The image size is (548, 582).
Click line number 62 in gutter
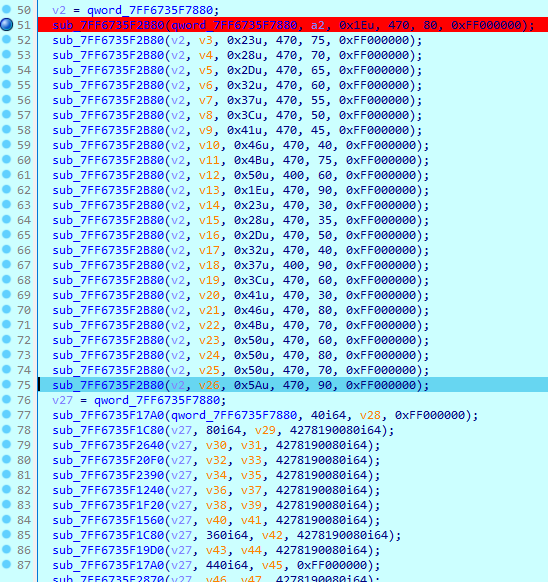pyautogui.click(x=24, y=190)
